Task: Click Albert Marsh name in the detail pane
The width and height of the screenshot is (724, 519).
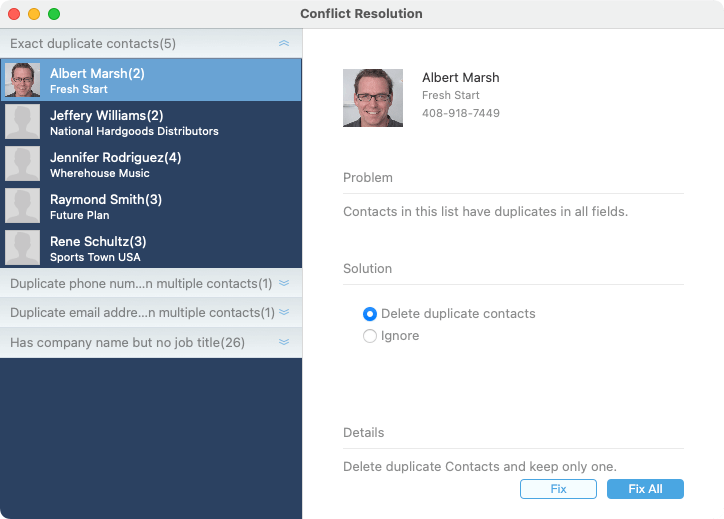Action: (461, 77)
